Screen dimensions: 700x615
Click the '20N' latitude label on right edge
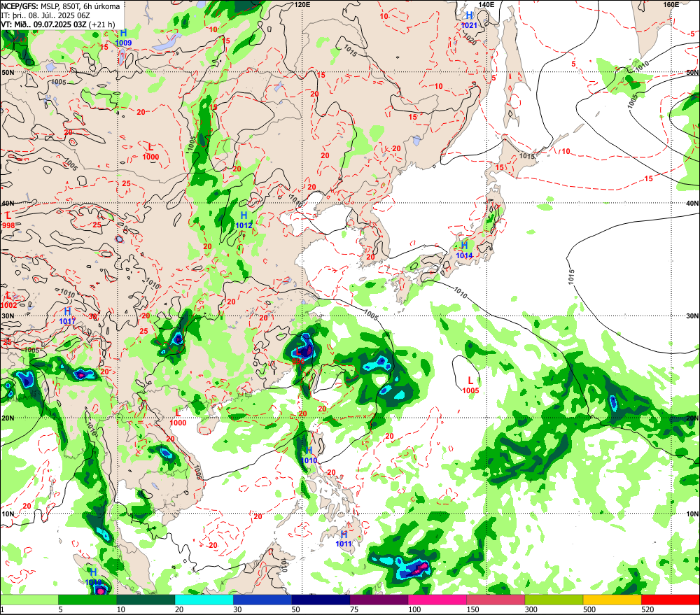coord(692,418)
